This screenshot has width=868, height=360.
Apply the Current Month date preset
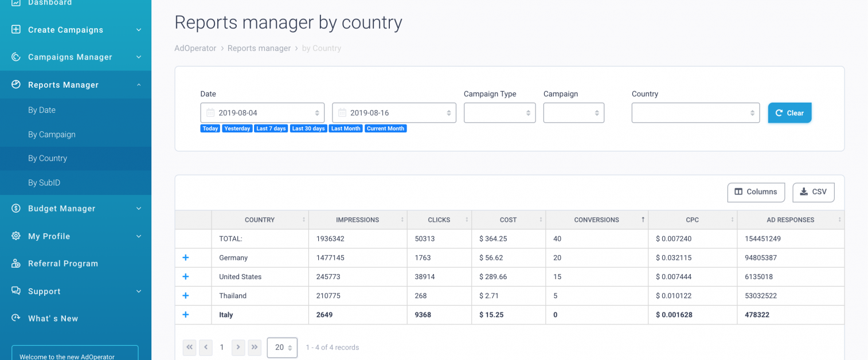386,128
